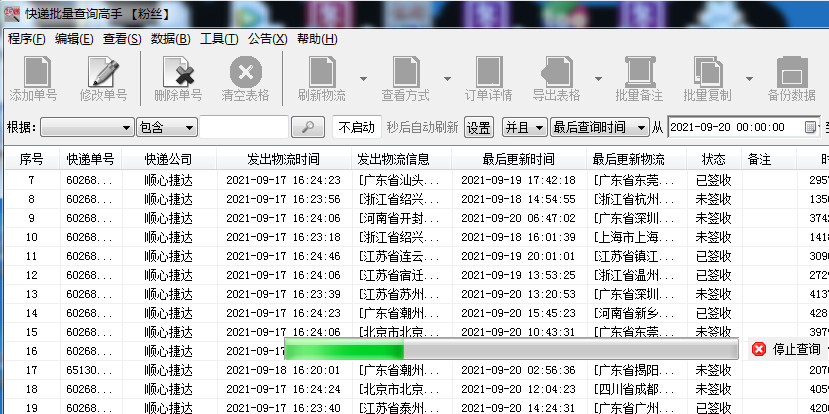
Task: Sort by the 发出物流信息 column header
Action: pos(401,159)
